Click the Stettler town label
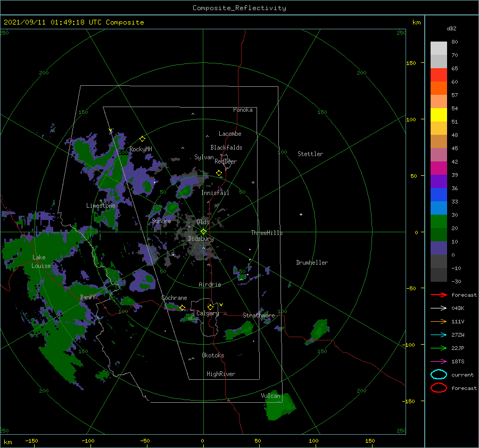The height and width of the screenshot is (448, 479). (310, 154)
